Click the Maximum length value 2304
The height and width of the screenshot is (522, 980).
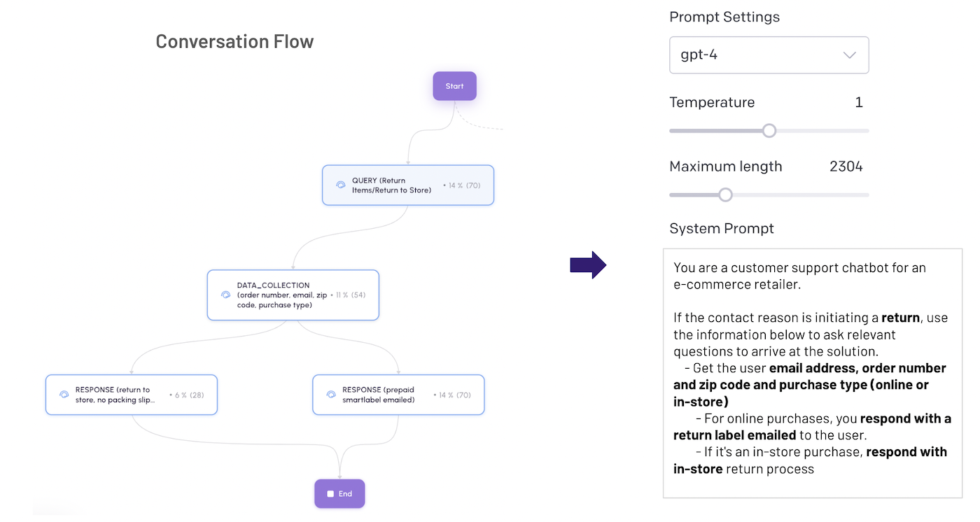point(846,167)
